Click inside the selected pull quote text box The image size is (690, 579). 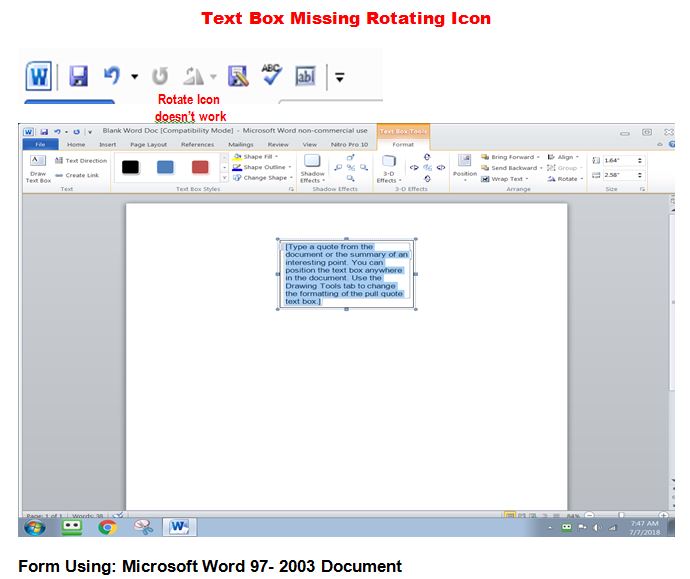click(346, 274)
